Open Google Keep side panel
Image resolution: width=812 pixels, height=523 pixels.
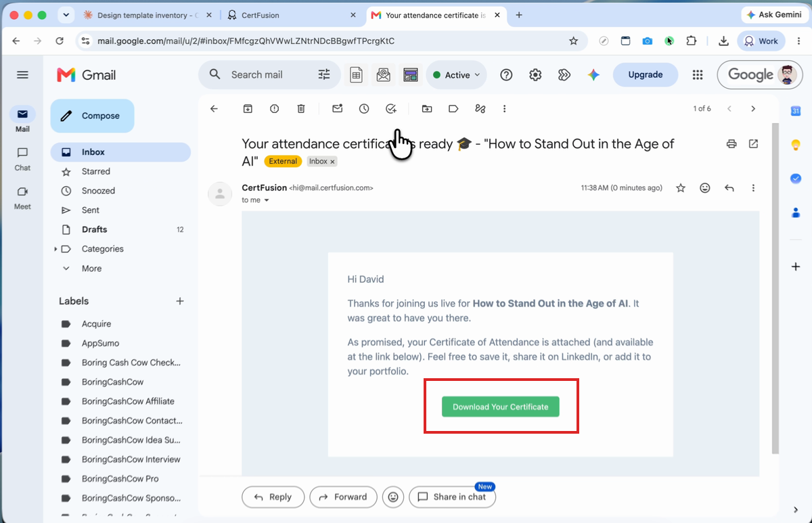pos(796,145)
